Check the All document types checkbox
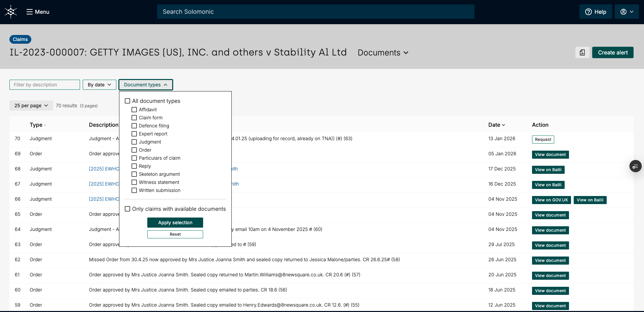This screenshot has height=312, width=644. (x=127, y=101)
